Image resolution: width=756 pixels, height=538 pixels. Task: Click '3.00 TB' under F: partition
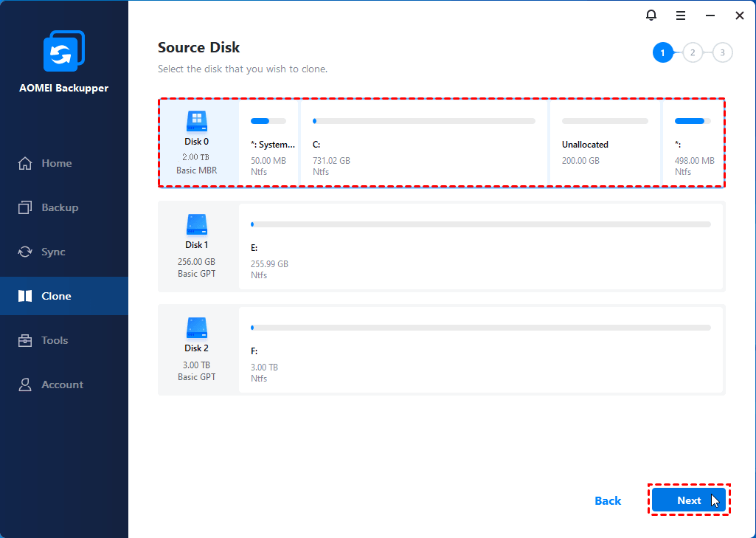pos(264,368)
